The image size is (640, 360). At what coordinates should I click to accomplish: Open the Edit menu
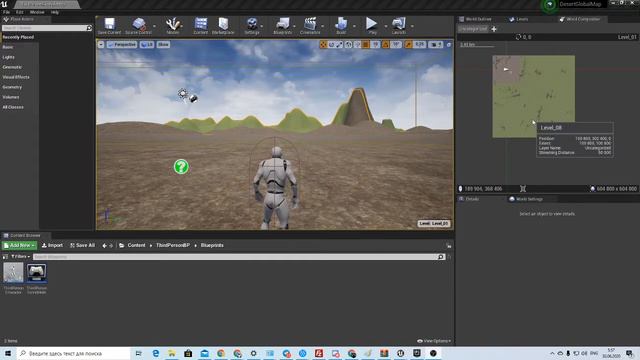20,12
